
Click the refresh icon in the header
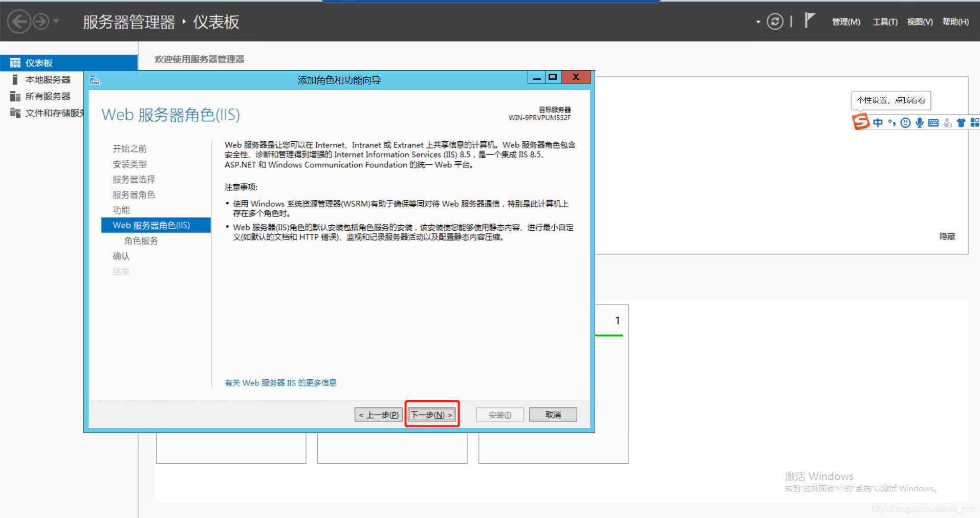(x=775, y=21)
